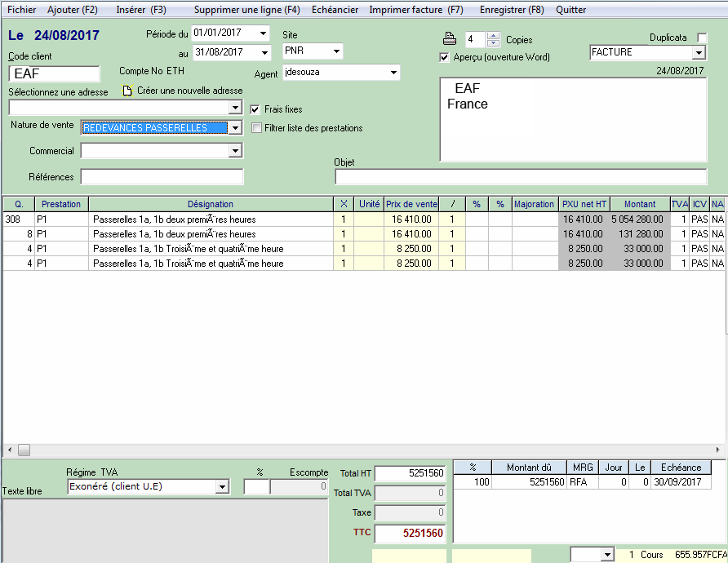
Task: Decrease the number of copies with down arrow
Action: pyautogui.click(x=493, y=43)
